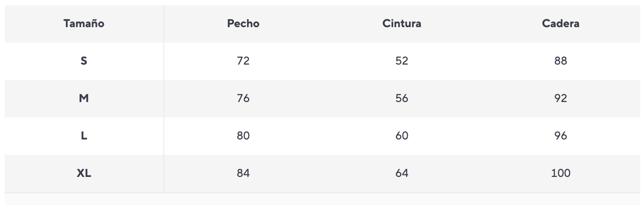Viewport: 644px width, 205px height.
Task: Select the XL size row label
Action: click(x=84, y=173)
